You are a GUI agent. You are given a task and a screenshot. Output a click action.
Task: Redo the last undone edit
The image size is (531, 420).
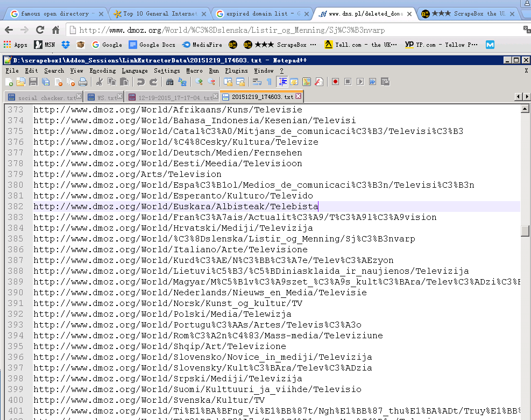(153, 82)
